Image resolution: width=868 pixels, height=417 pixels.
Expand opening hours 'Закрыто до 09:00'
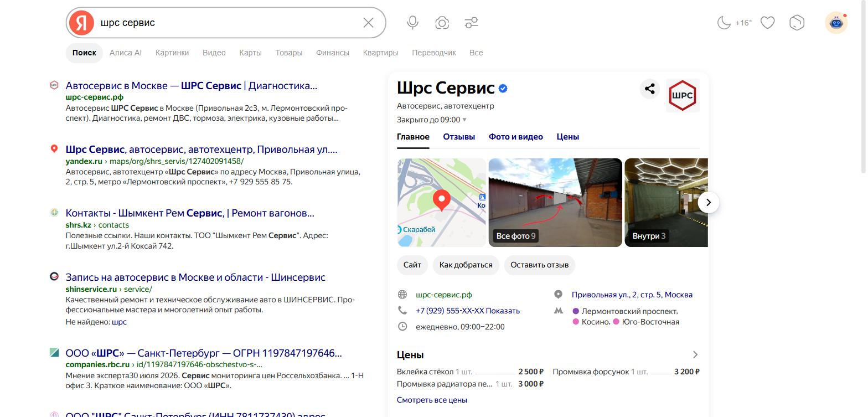click(x=432, y=120)
